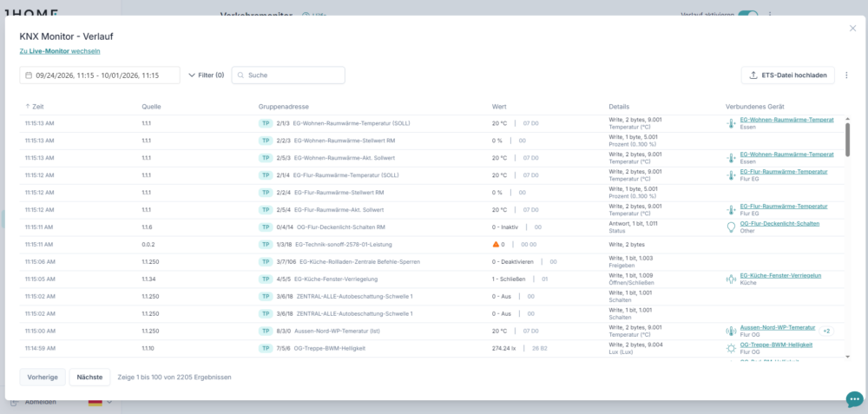
Task: Click the sun icon for OG-Treppe-BWM-Helligkeit
Action: [x=731, y=348]
